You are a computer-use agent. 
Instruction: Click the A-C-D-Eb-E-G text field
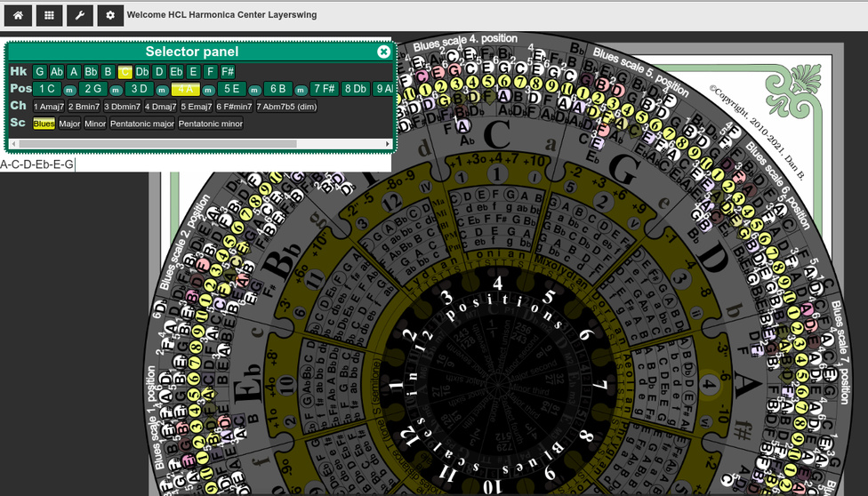pos(196,164)
